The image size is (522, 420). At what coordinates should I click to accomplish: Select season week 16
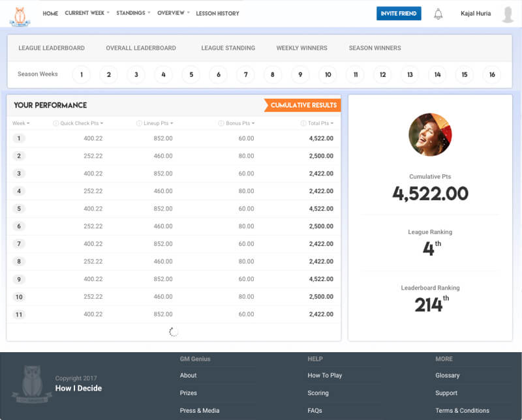tap(492, 74)
